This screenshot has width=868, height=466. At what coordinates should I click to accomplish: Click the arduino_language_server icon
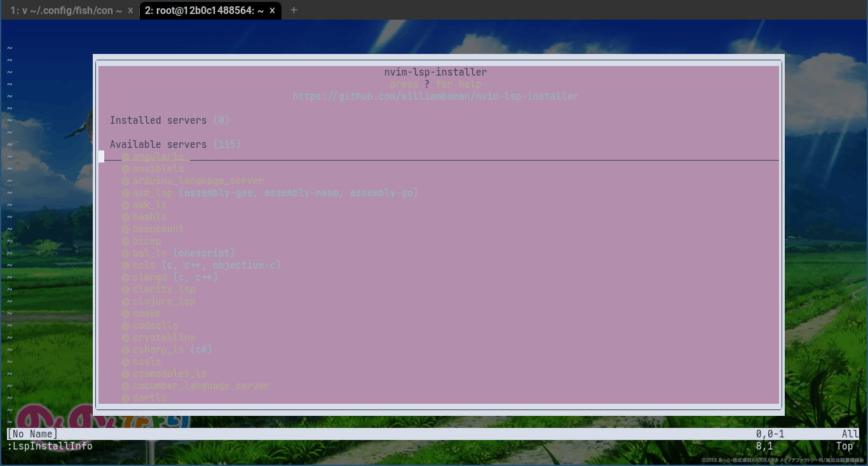126,181
